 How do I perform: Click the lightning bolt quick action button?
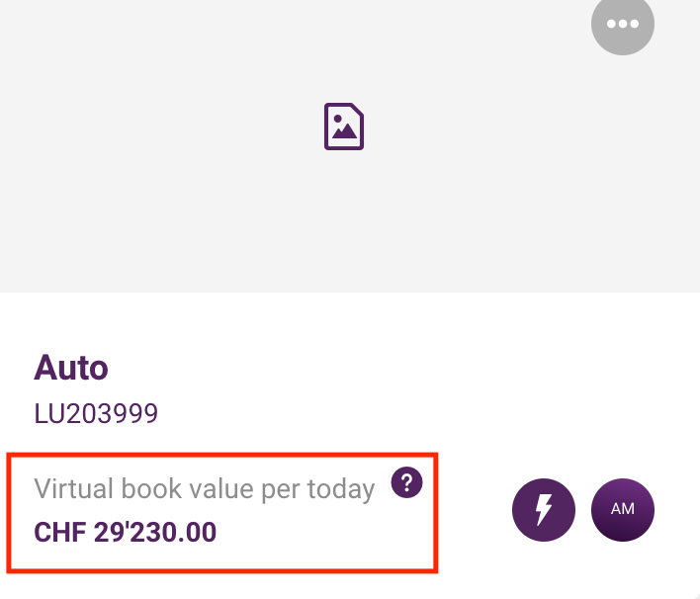pyautogui.click(x=544, y=510)
